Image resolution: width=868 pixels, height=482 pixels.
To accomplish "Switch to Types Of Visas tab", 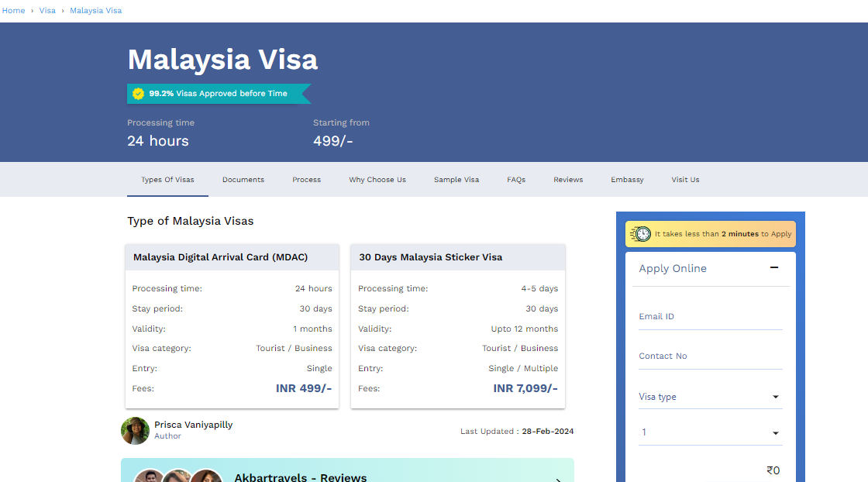I will 167,180.
